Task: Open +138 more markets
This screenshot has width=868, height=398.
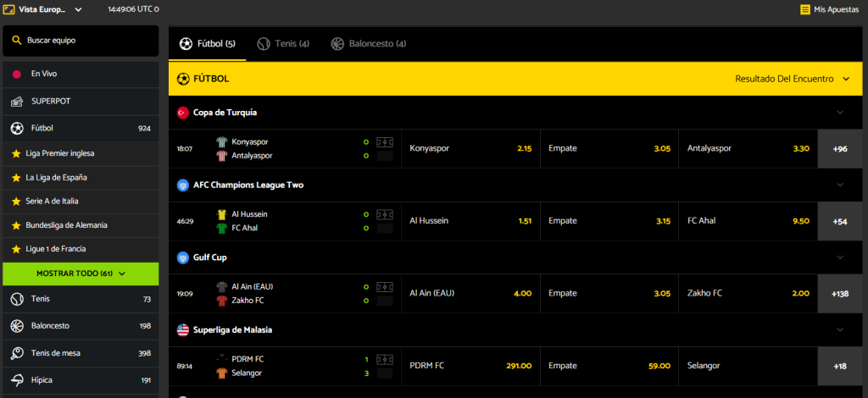Action: [x=840, y=294]
